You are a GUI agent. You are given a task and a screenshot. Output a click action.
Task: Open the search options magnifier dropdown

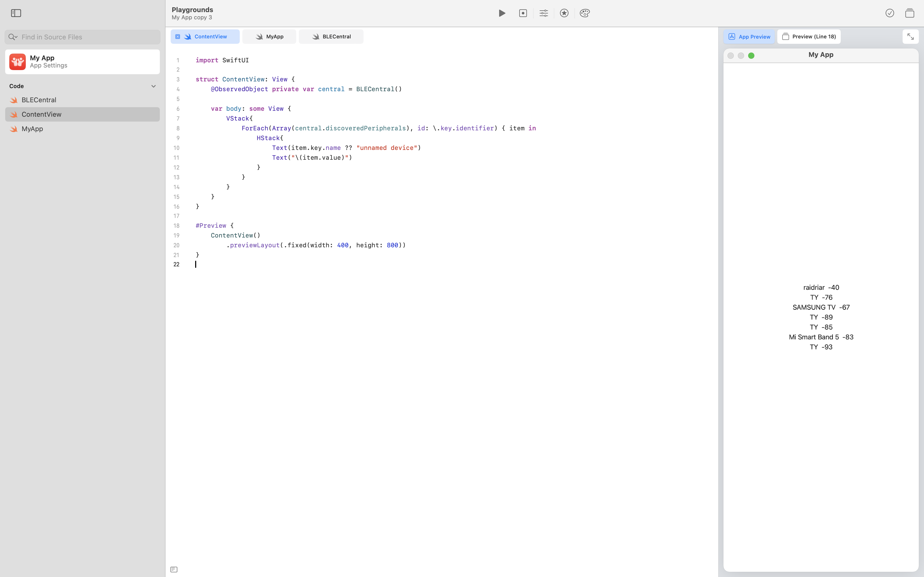coord(13,37)
